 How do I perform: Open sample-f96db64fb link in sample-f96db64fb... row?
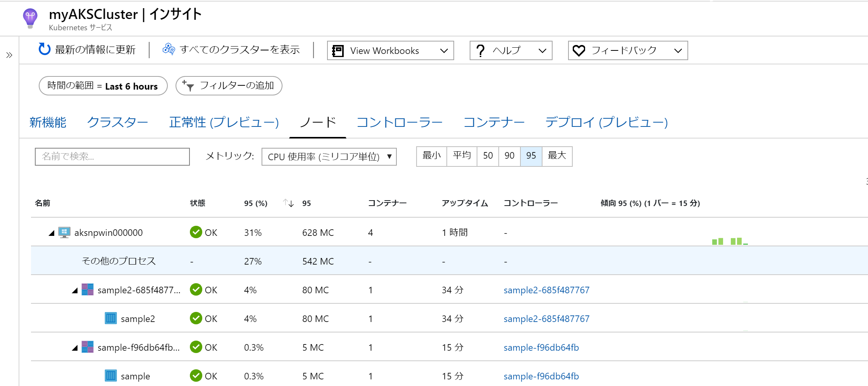[x=541, y=348]
